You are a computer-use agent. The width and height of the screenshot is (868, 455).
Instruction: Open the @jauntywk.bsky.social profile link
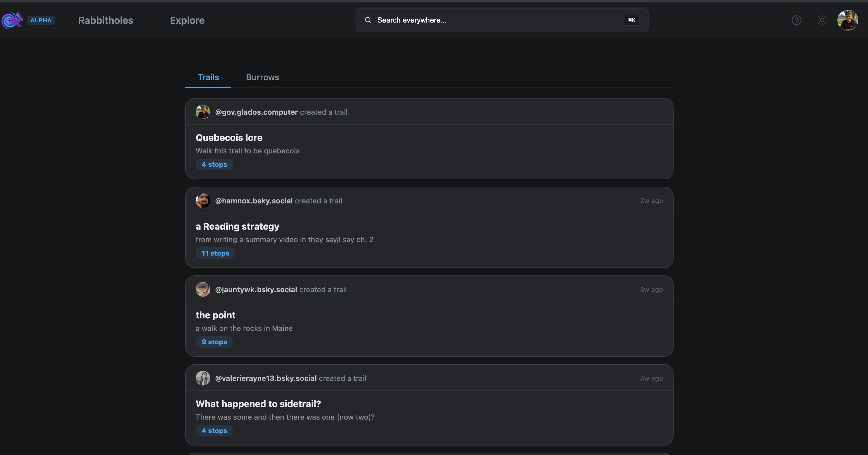click(256, 290)
